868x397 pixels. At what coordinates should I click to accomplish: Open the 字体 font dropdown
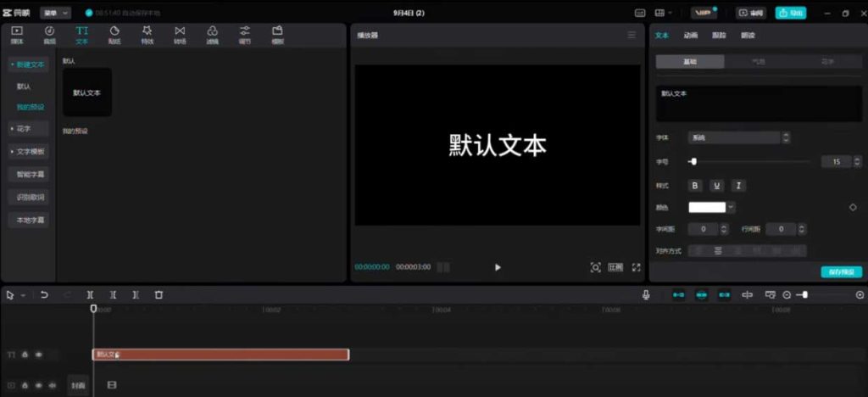pos(739,137)
